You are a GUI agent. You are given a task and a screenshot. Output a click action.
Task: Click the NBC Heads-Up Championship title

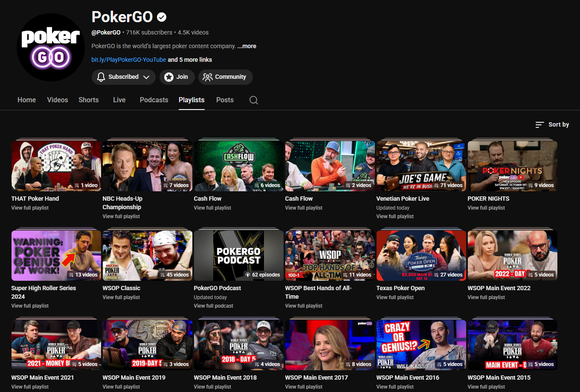coord(122,203)
